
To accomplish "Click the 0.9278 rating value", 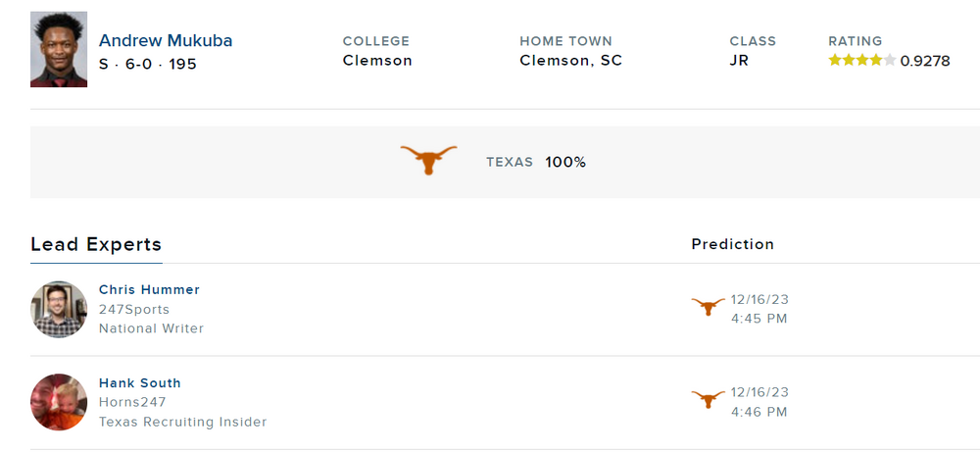I will click(925, 61).
